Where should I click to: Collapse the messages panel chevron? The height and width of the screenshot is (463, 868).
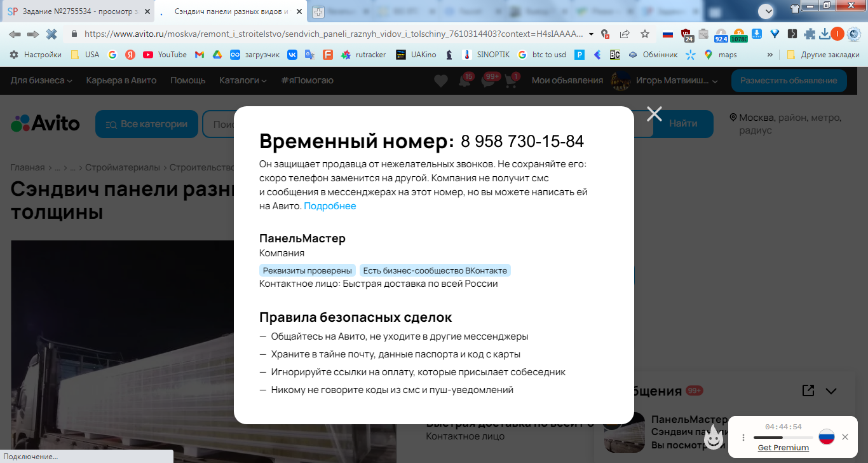831,391
